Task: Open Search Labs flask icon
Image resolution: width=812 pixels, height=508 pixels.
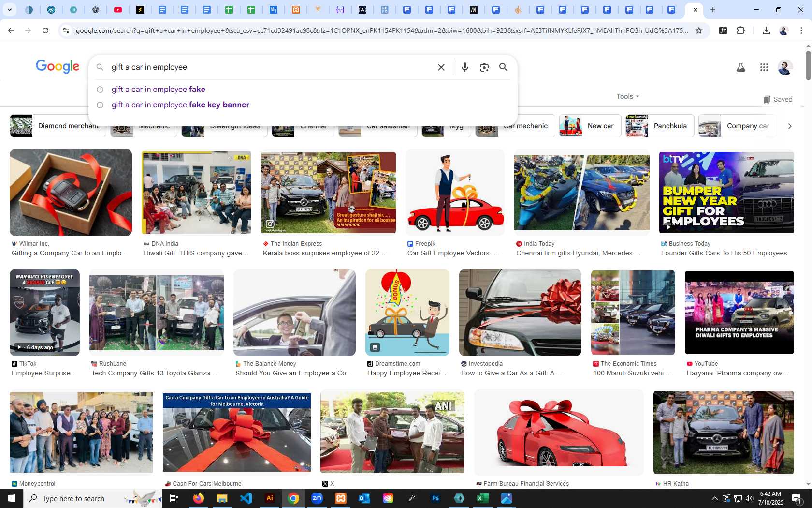Action: pos(740,67)
